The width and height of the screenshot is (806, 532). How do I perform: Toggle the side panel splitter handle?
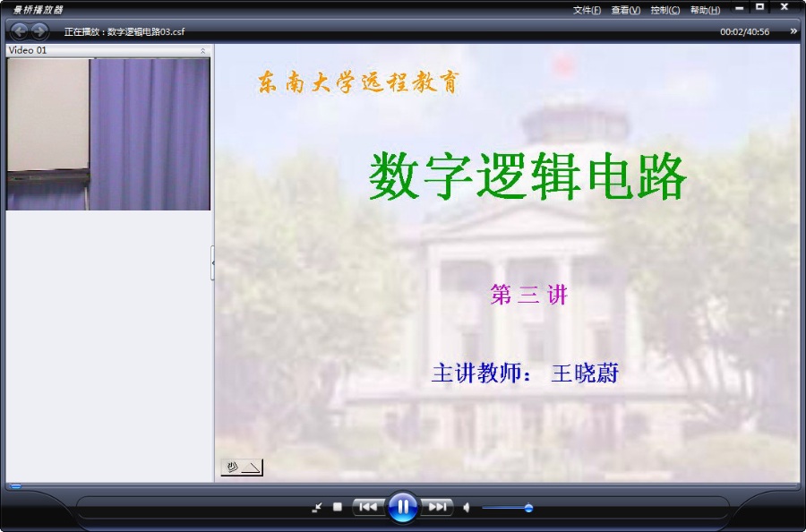(x=213, y=262)
